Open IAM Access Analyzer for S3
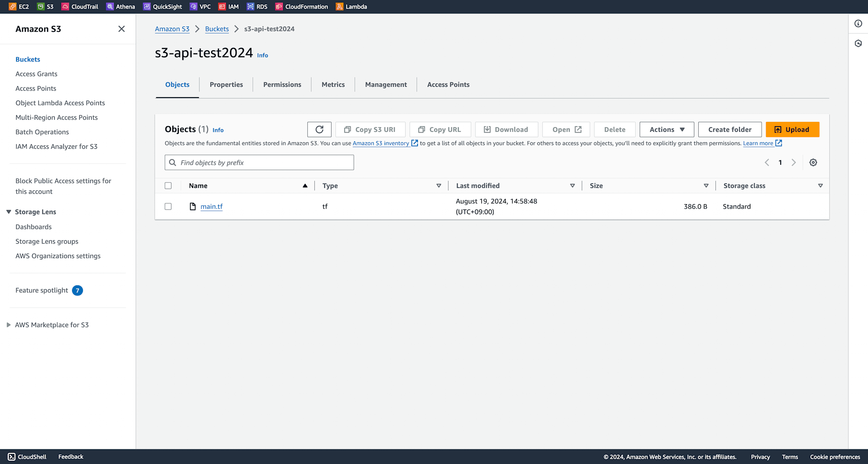This screenshot has height=464, width=868. click(x=56, y=147)
